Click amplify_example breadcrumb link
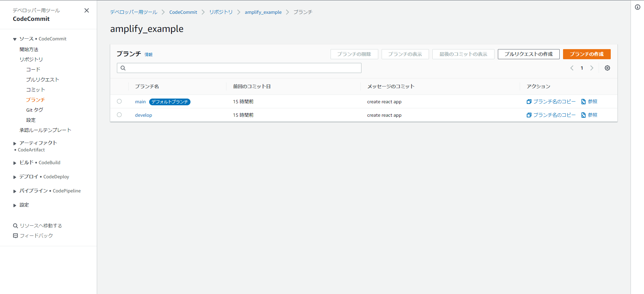This screenshot has width=644, height=294. pos(263,12)
